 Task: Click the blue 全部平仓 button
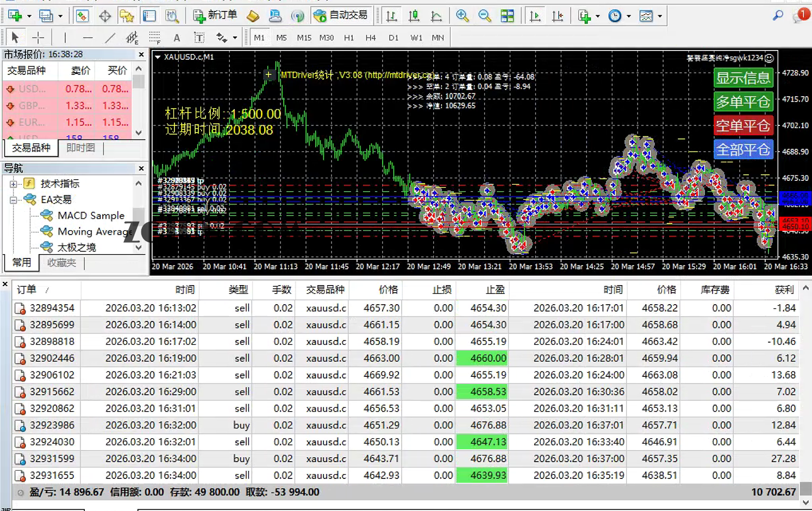click(742, 149)
